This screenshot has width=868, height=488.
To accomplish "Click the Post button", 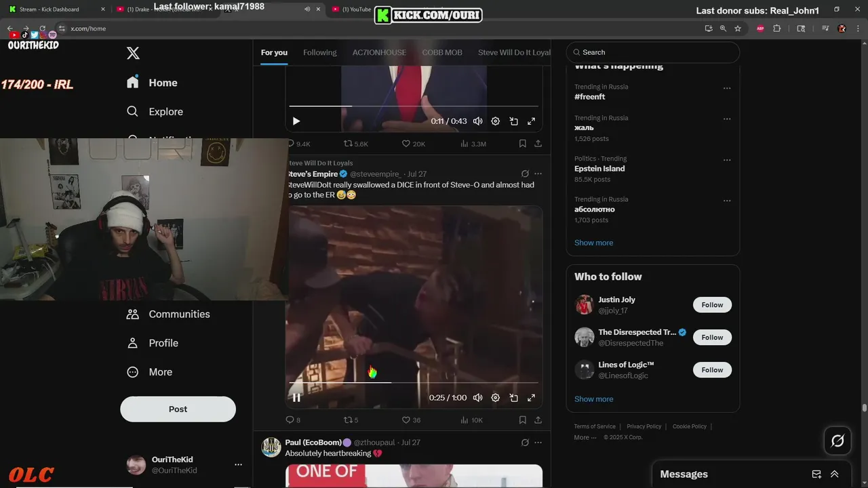I will coord(178,409).
